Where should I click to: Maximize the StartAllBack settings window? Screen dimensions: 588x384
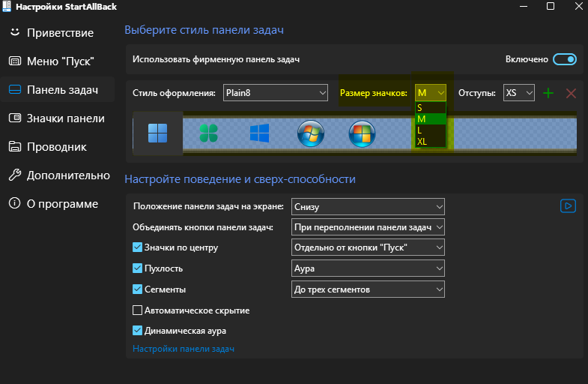(551, 6)
